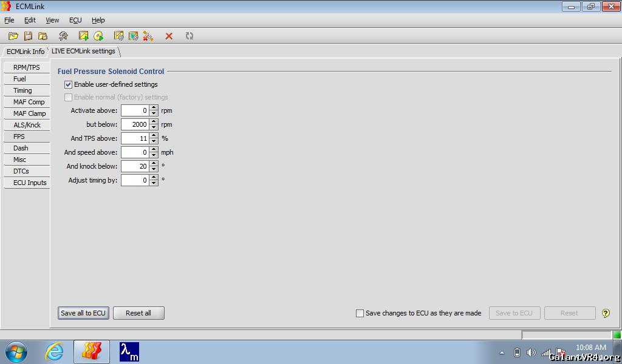Open the yellow help icon beside Reset

(606, 313)
